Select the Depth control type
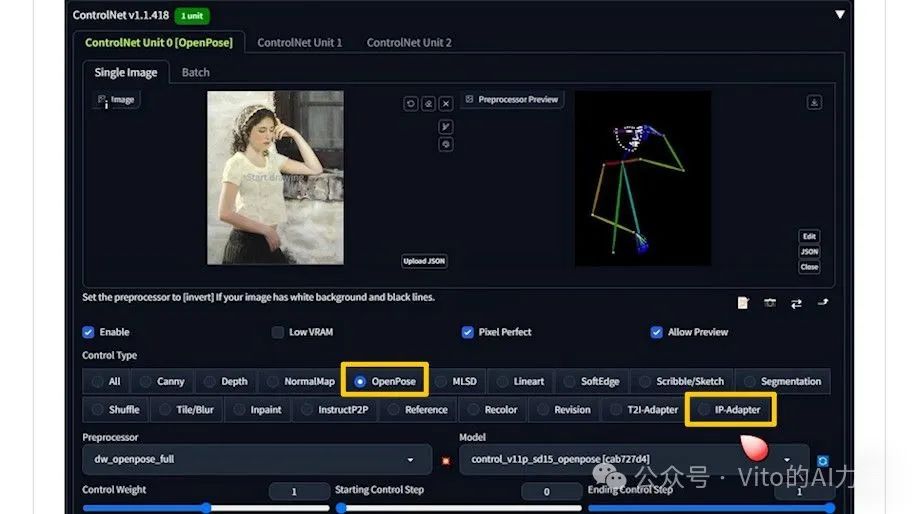 [x=226, y=382]
